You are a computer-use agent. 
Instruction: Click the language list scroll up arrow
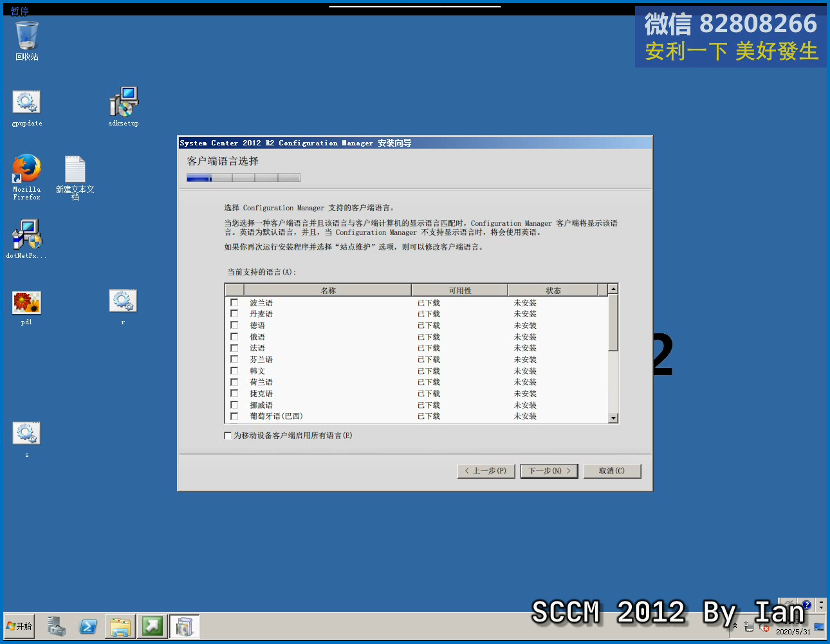point(613,289)
